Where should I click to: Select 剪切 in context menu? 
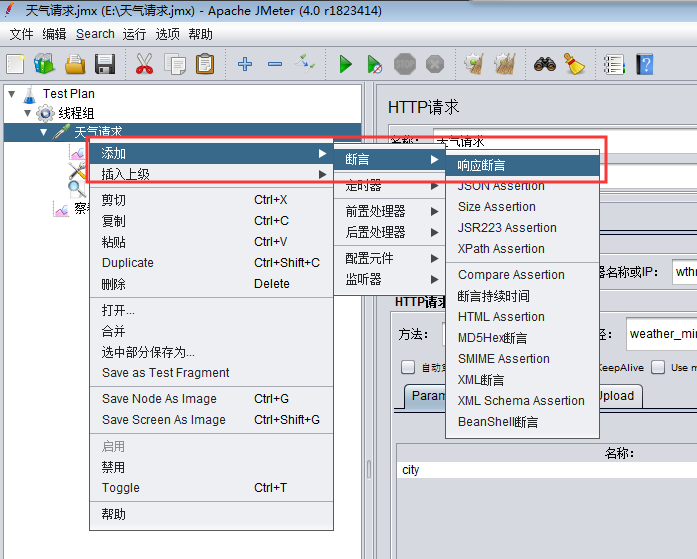point(211,200)
